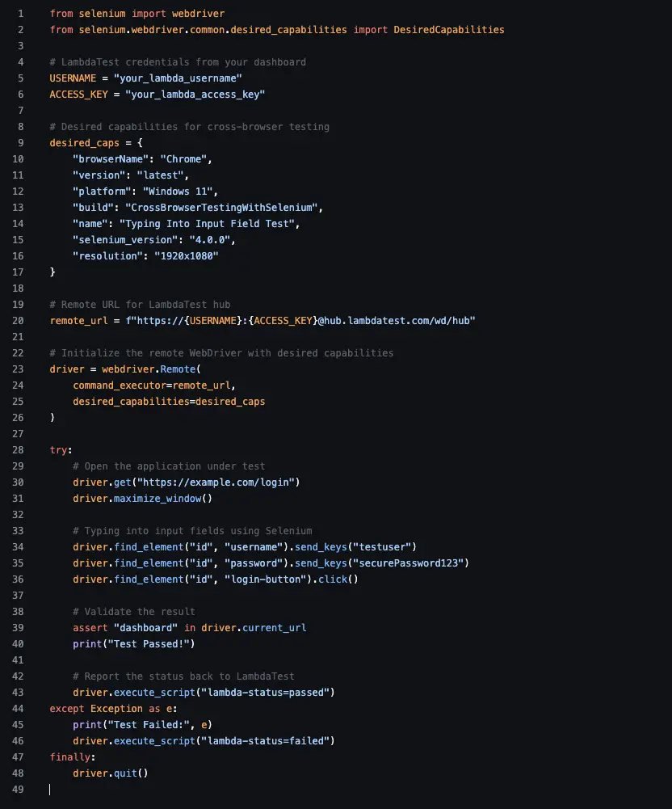Image resolution: width=672 pixels, height=809 pixels.
Task: Click "Typing Into Input Field Test" string
Action: tap(207, 223)
